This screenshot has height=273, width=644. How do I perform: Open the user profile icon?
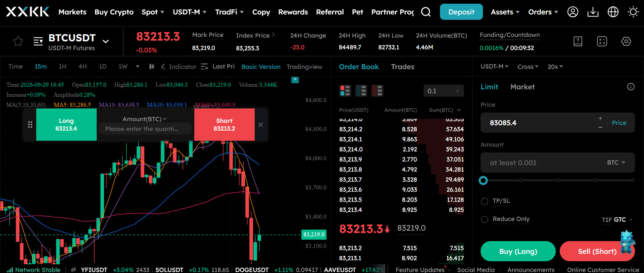(573, 12)
